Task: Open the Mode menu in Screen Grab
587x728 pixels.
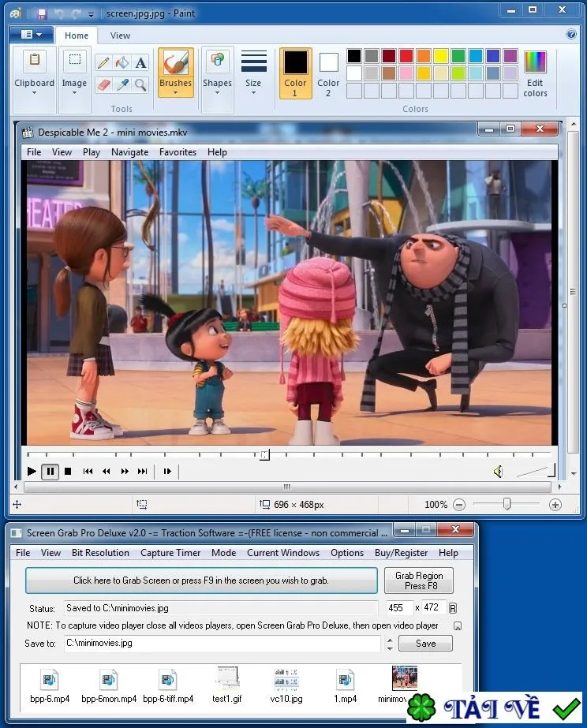Action: pos(224,553)
